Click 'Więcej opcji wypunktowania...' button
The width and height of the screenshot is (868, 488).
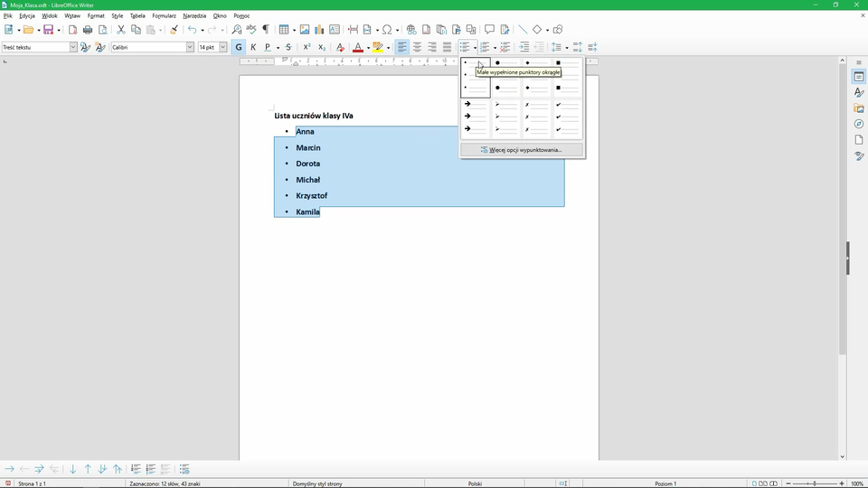click(x=521, y=150)
